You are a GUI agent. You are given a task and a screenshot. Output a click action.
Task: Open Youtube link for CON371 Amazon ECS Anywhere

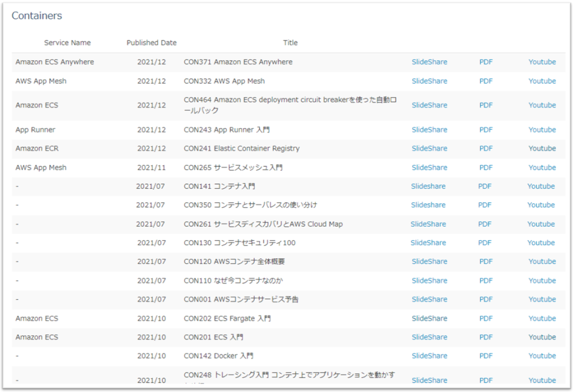(x=542, y=62)
